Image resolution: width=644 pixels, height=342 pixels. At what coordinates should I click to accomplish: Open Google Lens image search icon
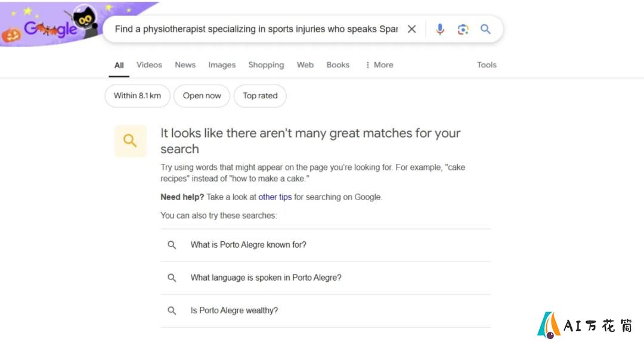click(463, 29)
